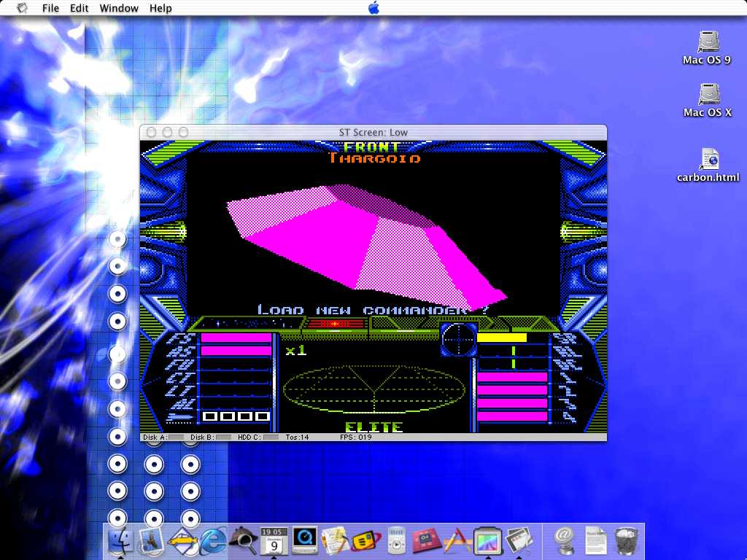This screenshot has height=560, width=747.
Task: Open Finder from the dock
Action: 120,541
